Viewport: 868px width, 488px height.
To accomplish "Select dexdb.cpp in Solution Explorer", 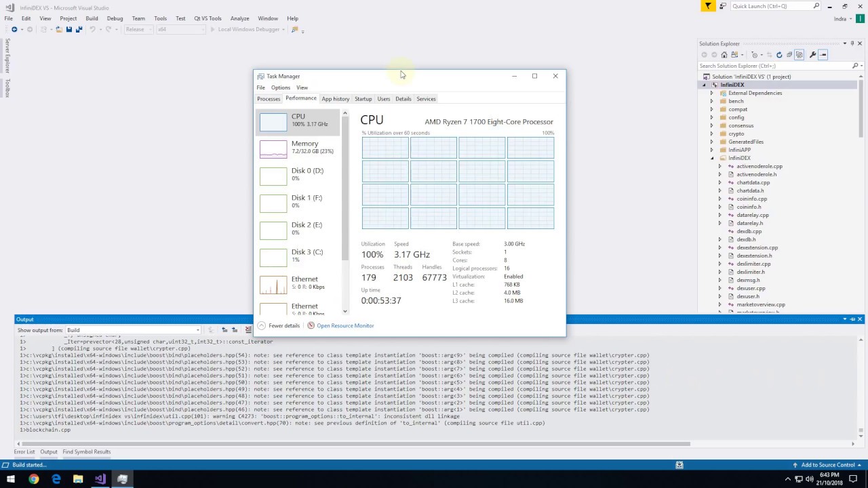I will 749,231.
